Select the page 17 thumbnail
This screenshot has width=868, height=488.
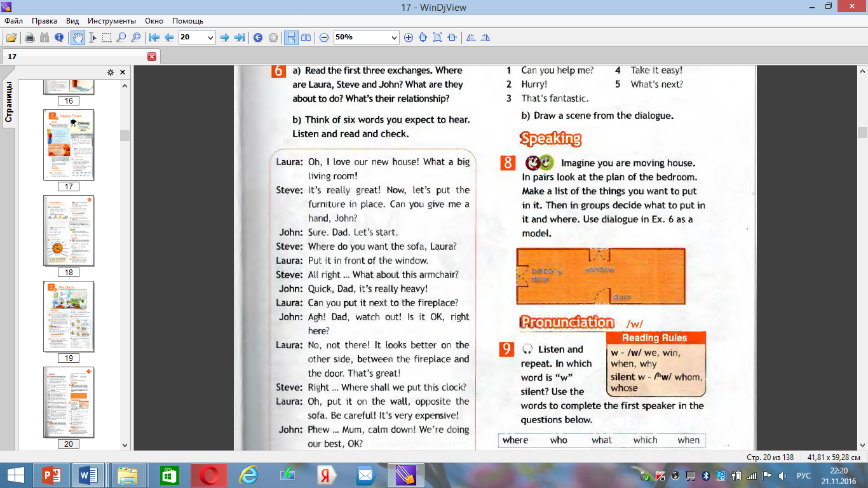(x=69, y=145)
